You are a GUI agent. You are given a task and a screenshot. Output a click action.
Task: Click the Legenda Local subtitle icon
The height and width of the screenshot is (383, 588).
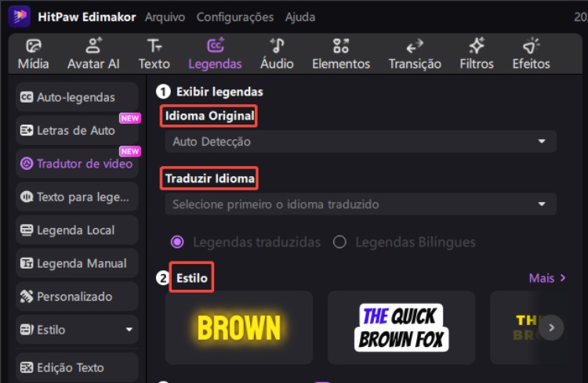tap(26, 230)
